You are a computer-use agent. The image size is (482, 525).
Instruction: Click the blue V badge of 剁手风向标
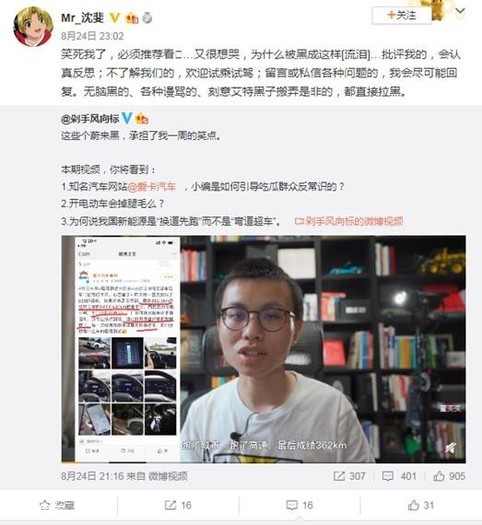tap(127, 118)
